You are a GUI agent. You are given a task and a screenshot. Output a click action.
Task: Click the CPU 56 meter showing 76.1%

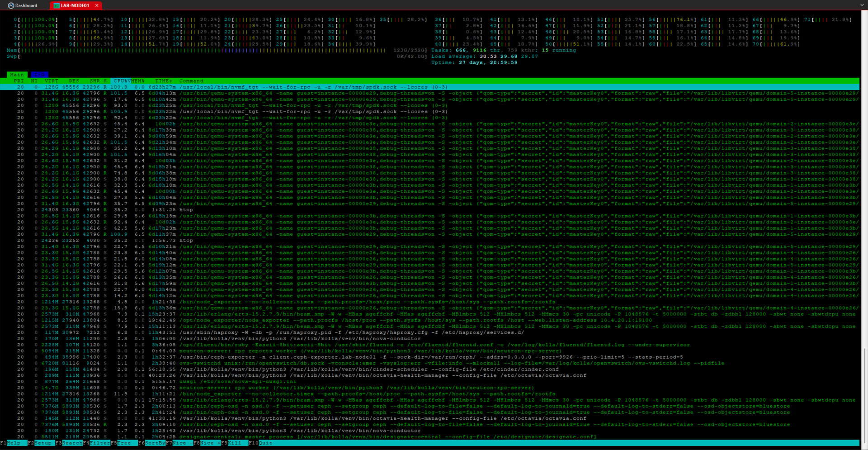pos(672,20)
